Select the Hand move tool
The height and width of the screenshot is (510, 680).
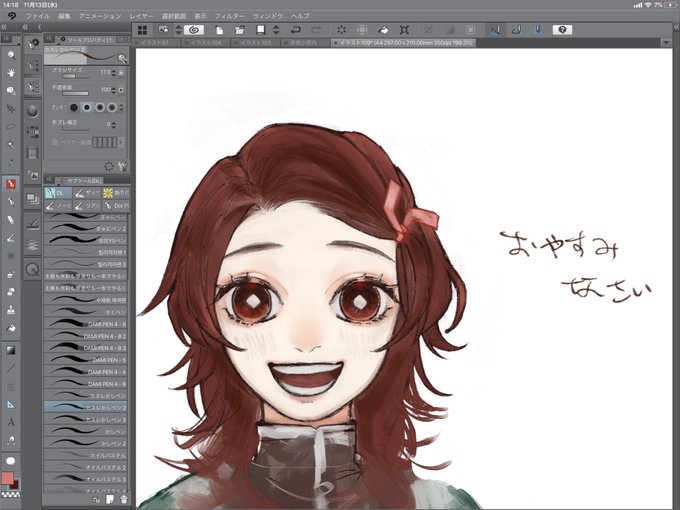tap(11, 72)
